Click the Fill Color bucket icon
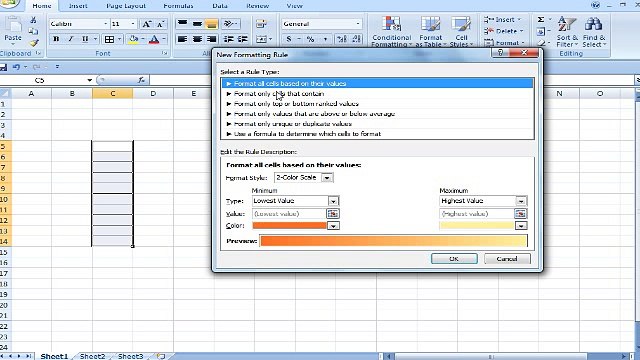The height and width of the screenshot is (360, 640). 133,39
